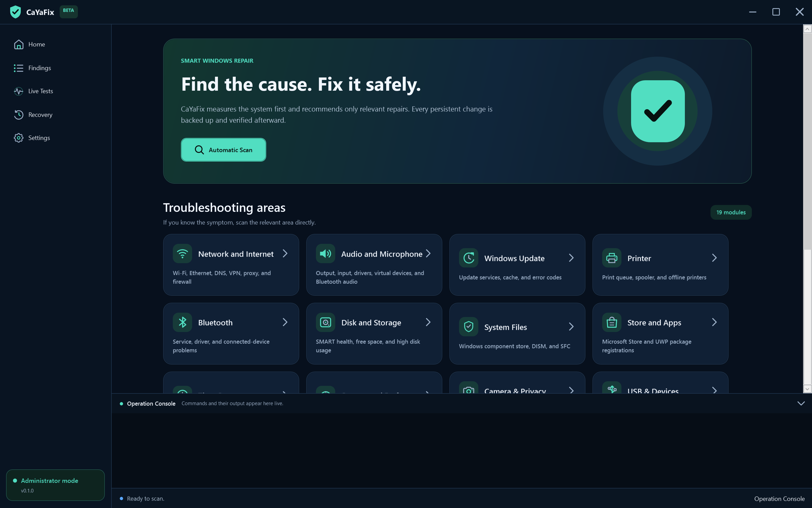
Task: Click the Home house icon in sidebar
Action: click(x=19, y=44)
